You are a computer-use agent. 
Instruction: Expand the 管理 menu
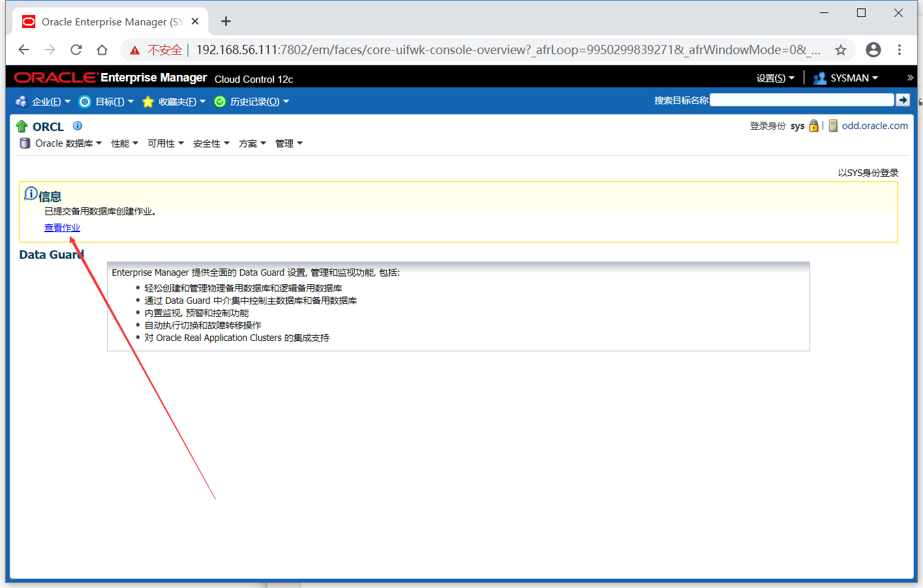click(289, 143)
